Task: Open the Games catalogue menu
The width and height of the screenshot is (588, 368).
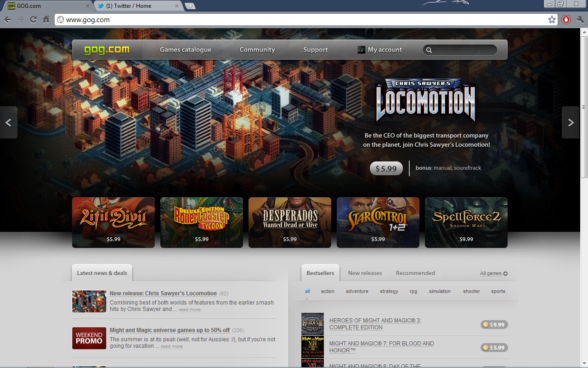Action: tap(186, 50)
